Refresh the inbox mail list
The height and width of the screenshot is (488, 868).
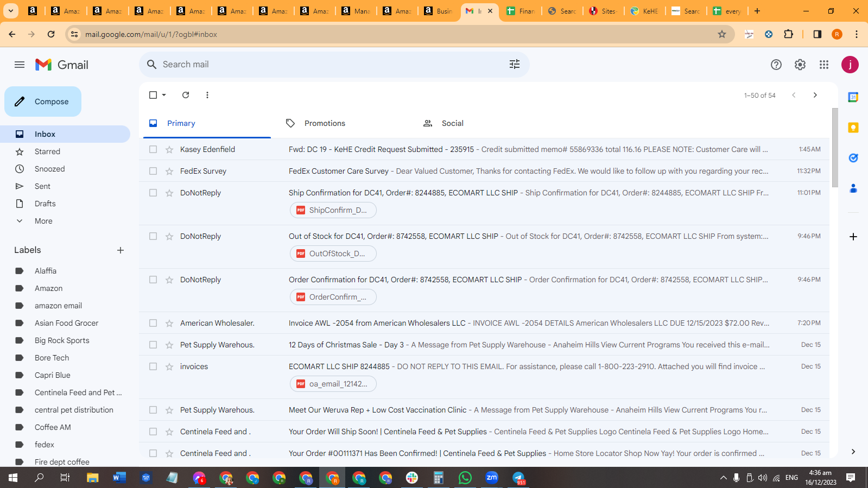186,95
